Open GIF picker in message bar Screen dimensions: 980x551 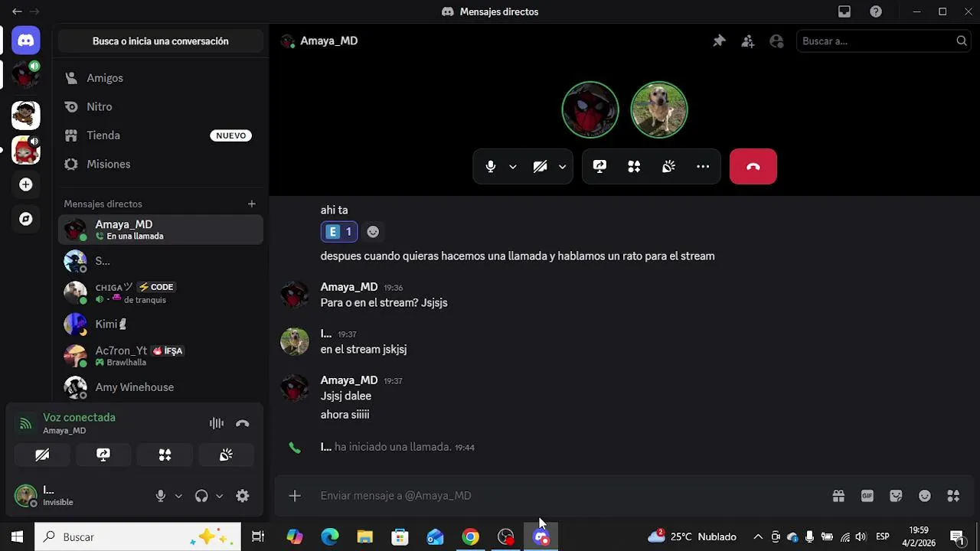point(867,496)
